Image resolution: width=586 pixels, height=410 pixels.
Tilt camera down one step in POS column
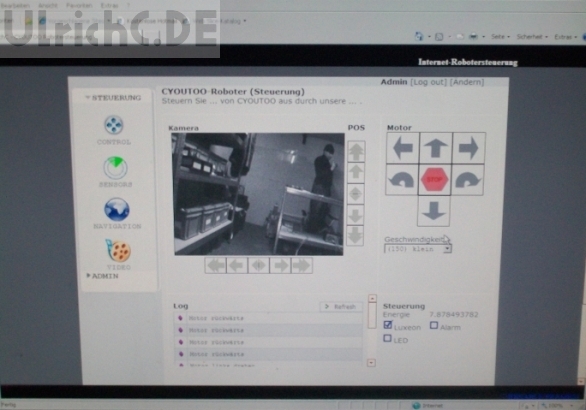(x=355, y=215)
